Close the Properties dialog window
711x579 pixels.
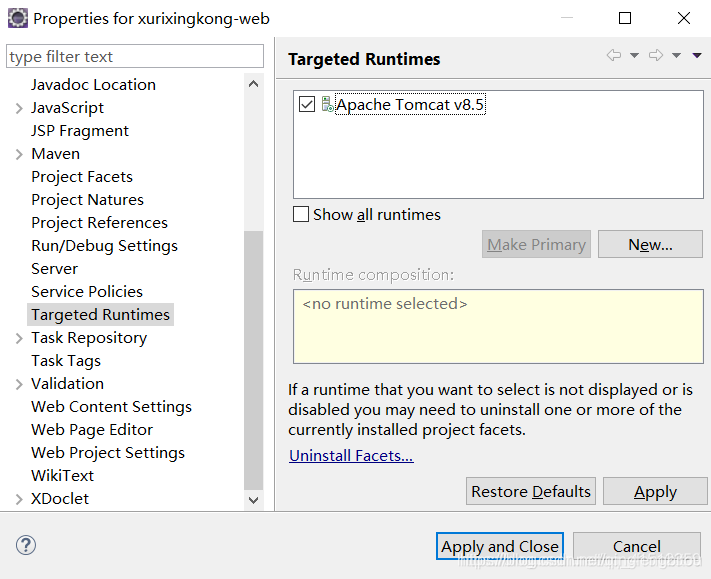coord(684,18)
